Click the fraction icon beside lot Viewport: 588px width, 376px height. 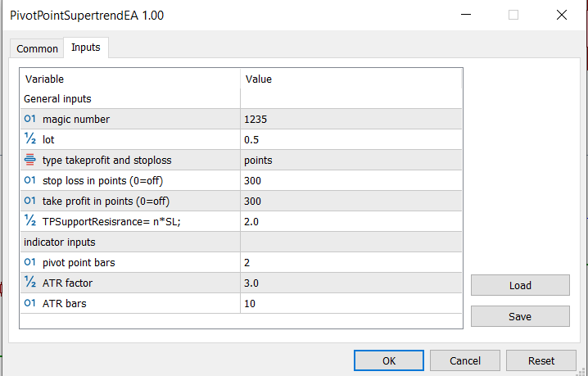pos(30,139)
